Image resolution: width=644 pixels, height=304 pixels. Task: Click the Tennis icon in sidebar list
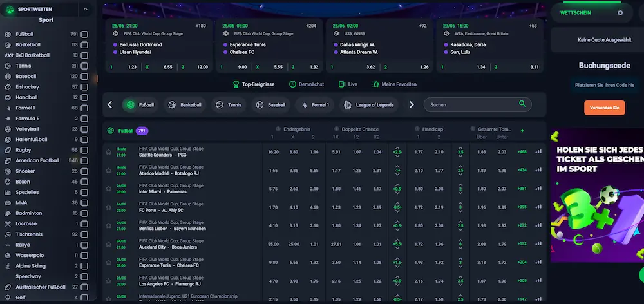point(8,66)
